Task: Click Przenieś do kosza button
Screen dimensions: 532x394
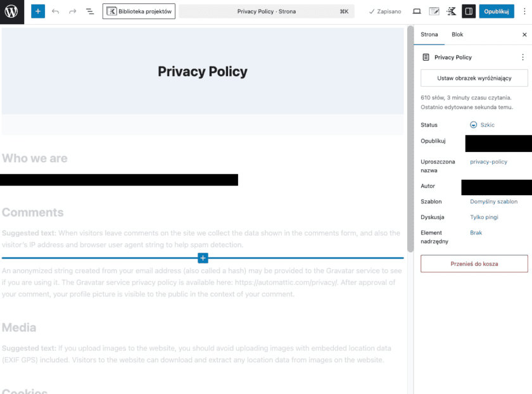Action: coord(474,264)
